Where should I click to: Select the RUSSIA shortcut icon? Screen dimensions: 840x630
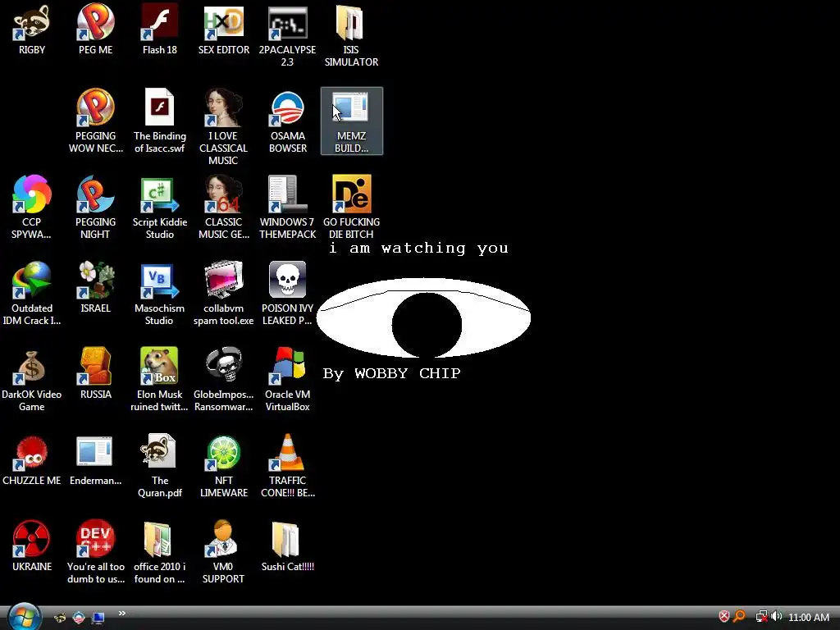click(95, 374)
